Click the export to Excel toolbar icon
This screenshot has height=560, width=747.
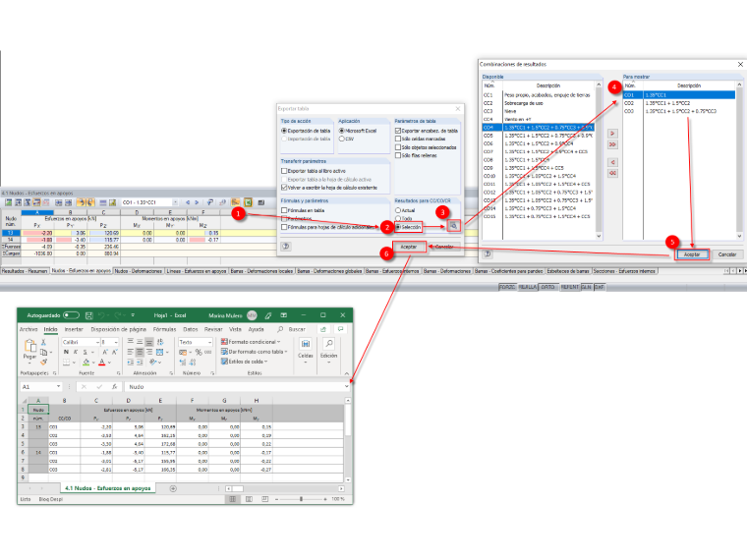249,202
